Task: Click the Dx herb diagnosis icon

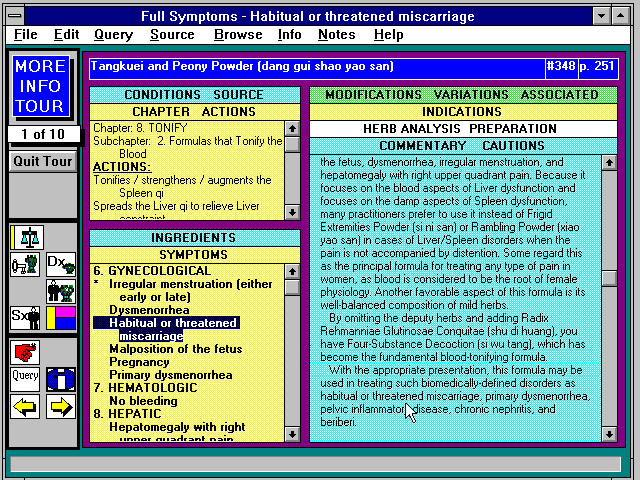Action: tap(60, 264)
